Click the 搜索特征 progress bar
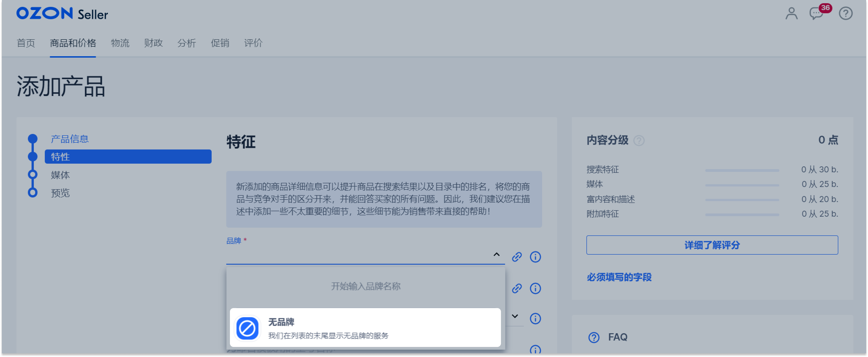The height and width of the screenshot is (357, 868). coord(742,170)
